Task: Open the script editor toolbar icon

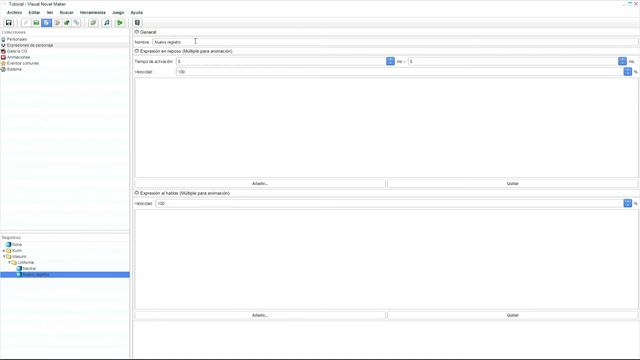Action: tap(57, 23)
